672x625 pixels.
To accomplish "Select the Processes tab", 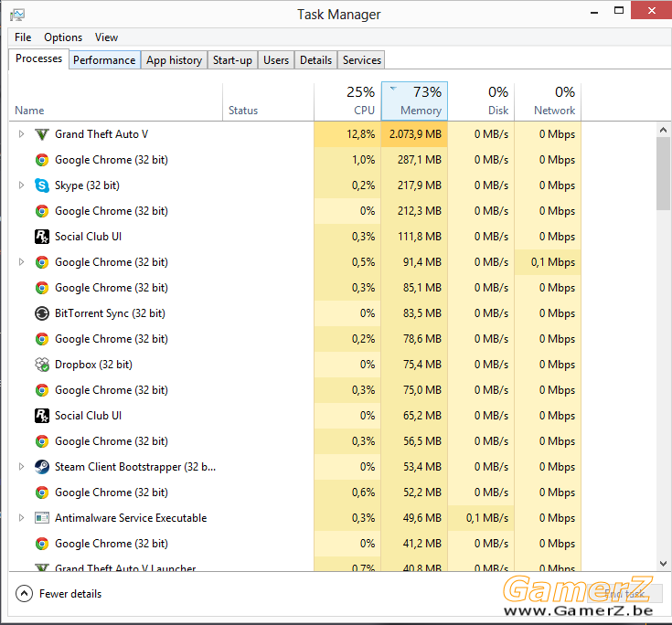I will tap(38, 58).
